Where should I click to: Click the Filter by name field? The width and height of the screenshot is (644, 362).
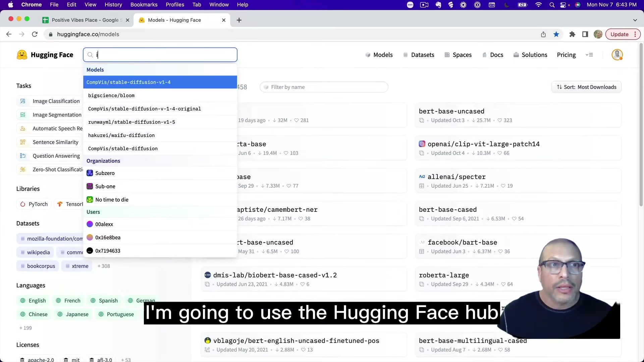(324, 87)
